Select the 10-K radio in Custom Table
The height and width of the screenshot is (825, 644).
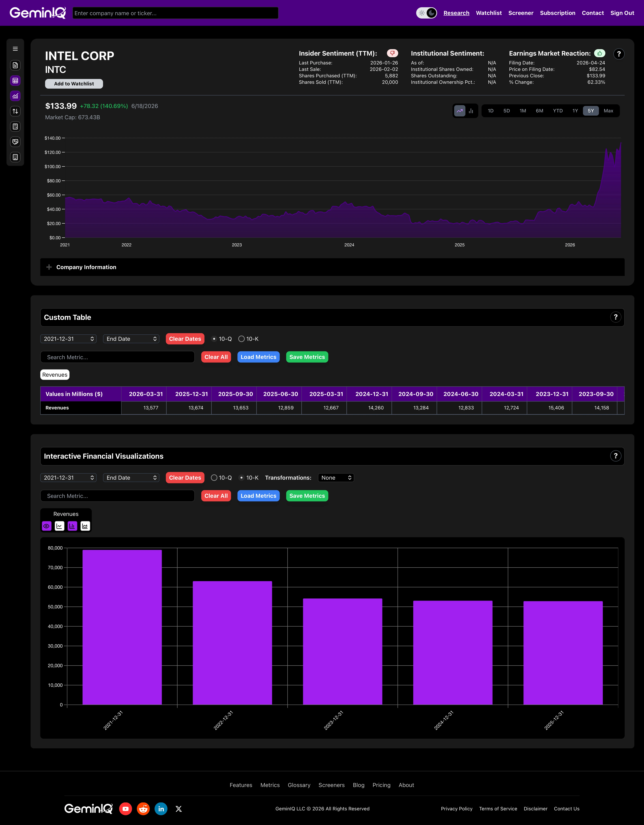tap(241, 339)
